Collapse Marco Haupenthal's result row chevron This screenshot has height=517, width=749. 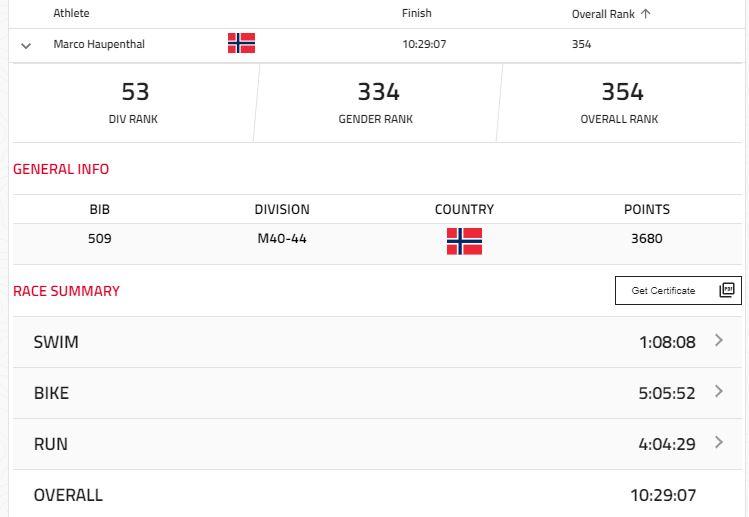click(26, 46)
